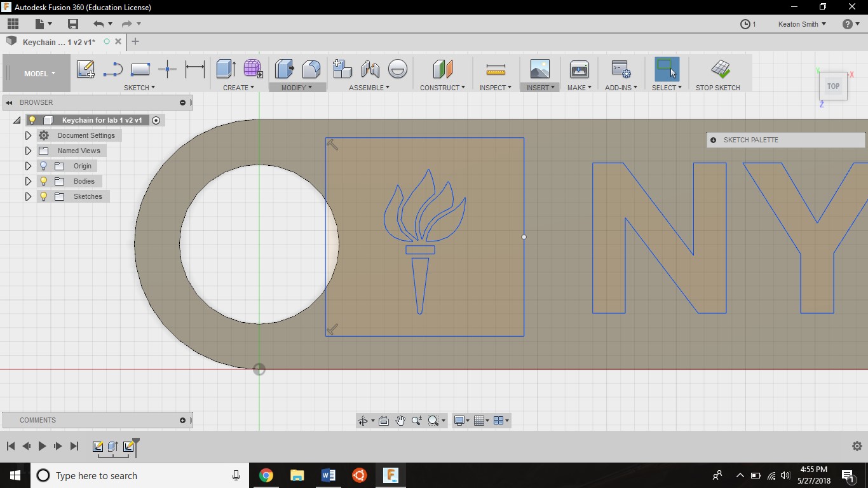Select the Extrude tool
This screenshot has height=488, width=868.
[226, 69]
